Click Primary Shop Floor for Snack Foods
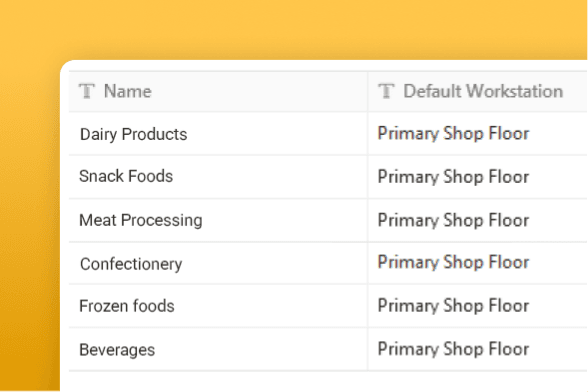588x392 pixels. tap(453, 177)
